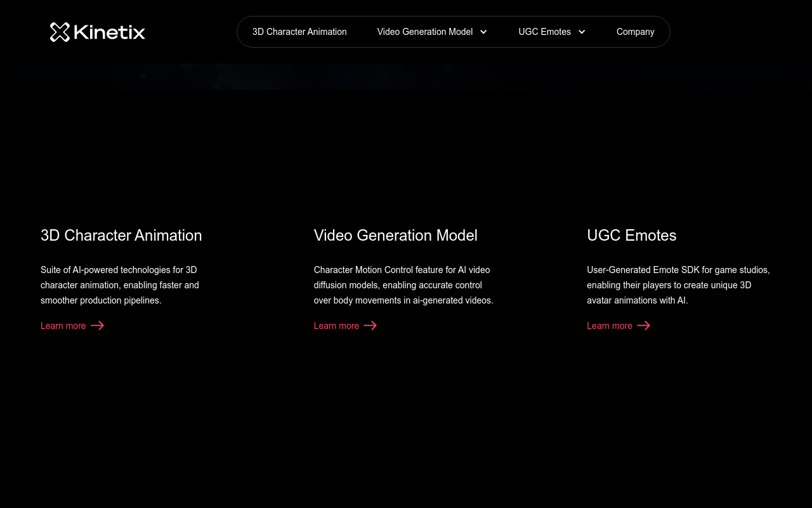Click the Kinetix X-shaped logo icon
Viewport: 812px width, 508px height.
click(60, 32)
